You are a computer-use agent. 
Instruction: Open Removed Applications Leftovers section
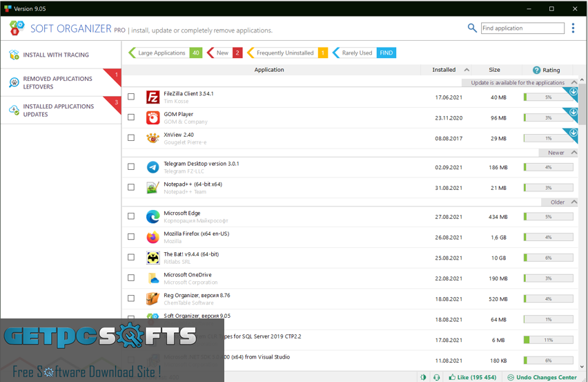61,83
